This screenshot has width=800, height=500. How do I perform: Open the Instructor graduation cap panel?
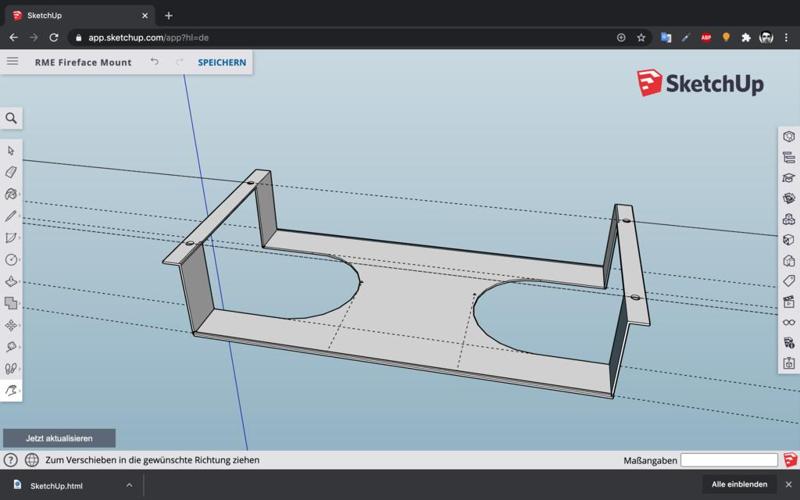pos(789,178)
